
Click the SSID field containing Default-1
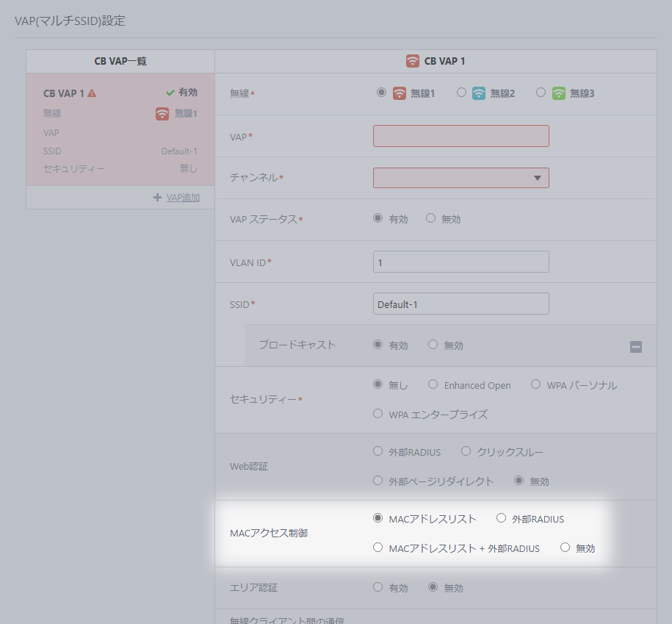pyautogui.click(x=460, y=304)
